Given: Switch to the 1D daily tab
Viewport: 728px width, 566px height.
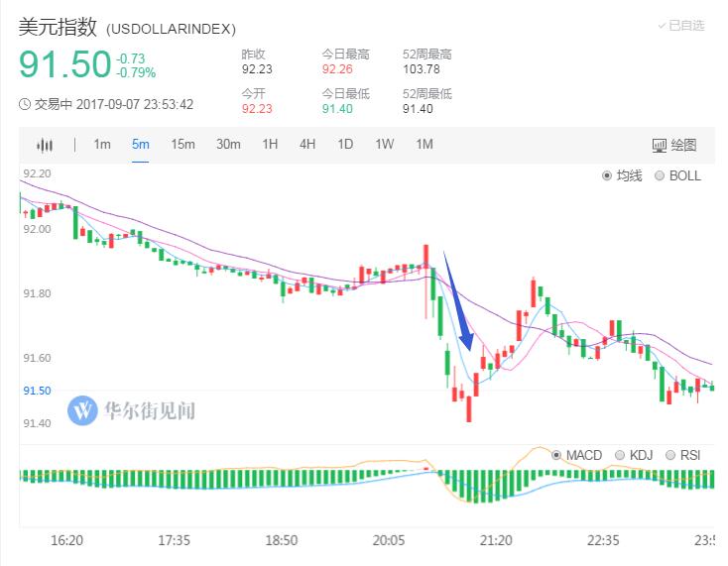Looking at the screenshot, I should point(345,145).
